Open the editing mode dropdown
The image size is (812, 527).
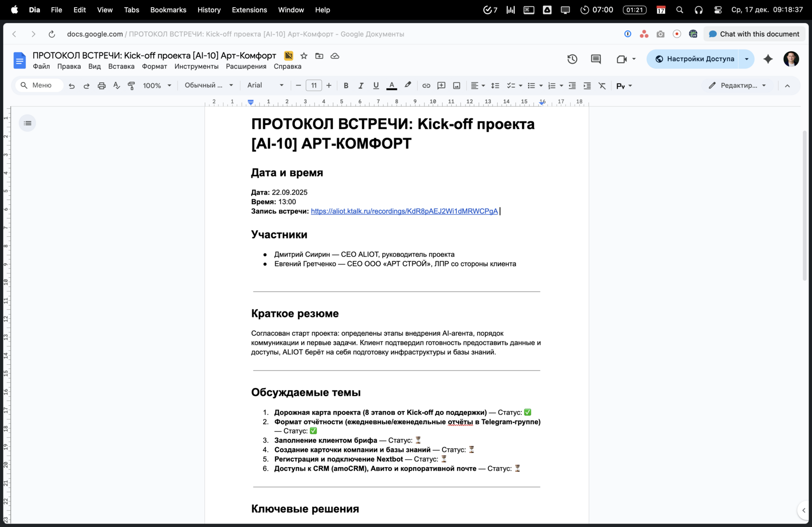point(737,85)
